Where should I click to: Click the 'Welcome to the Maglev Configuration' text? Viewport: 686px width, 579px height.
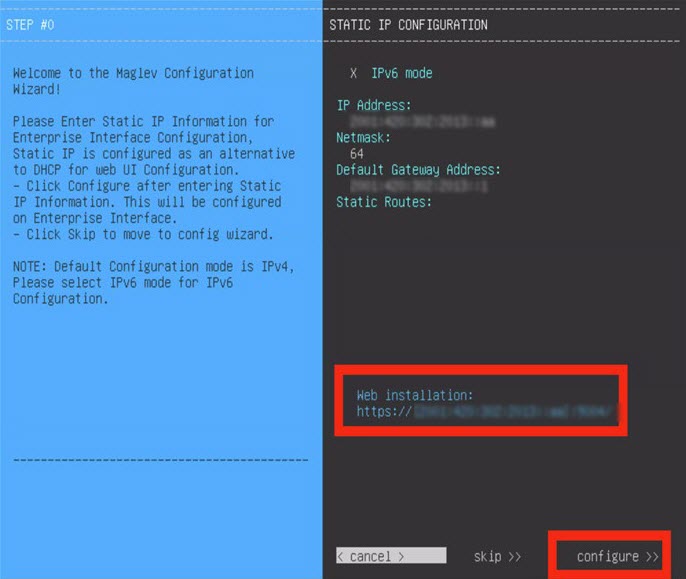click(133, 73)
